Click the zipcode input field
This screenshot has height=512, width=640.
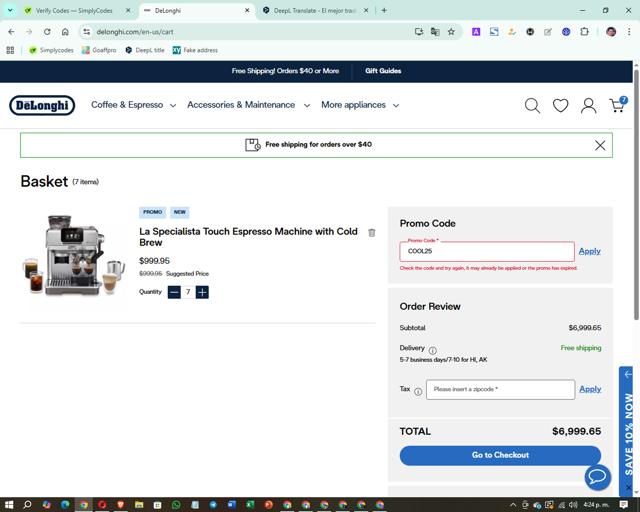pos(500,389)
